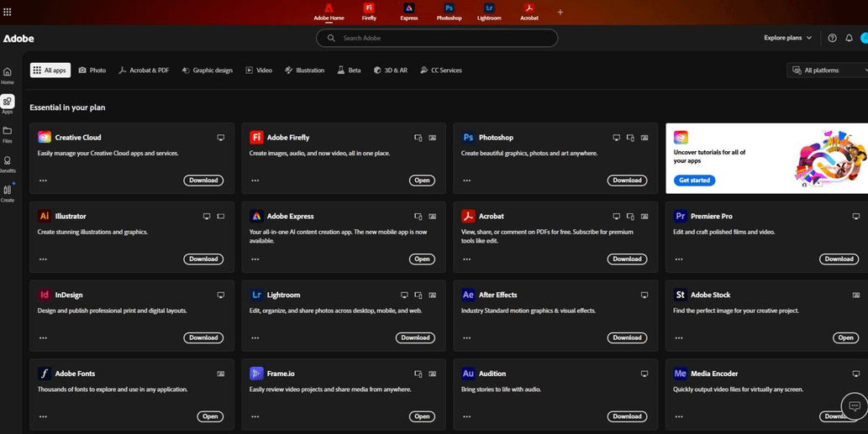The image size is (868, 434).
Task: Open Files in the sidebar
Action: click(8, 135)
